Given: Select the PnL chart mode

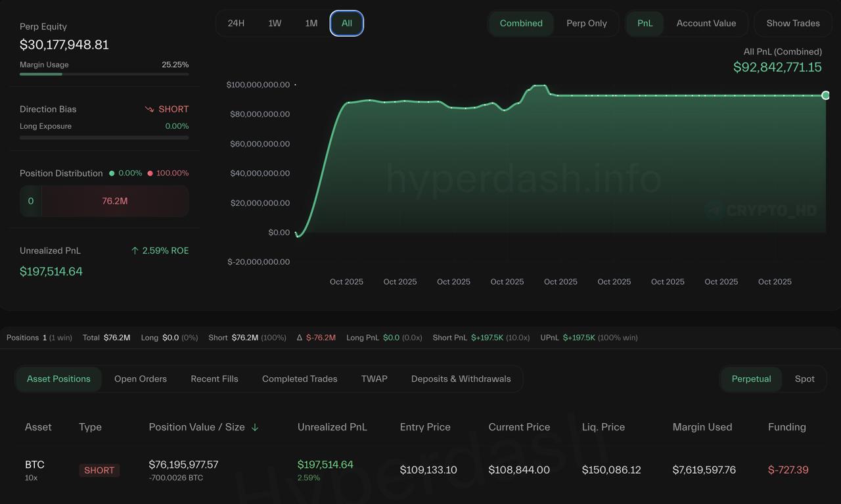Looking at the screenshot, I should coord(645,23).
